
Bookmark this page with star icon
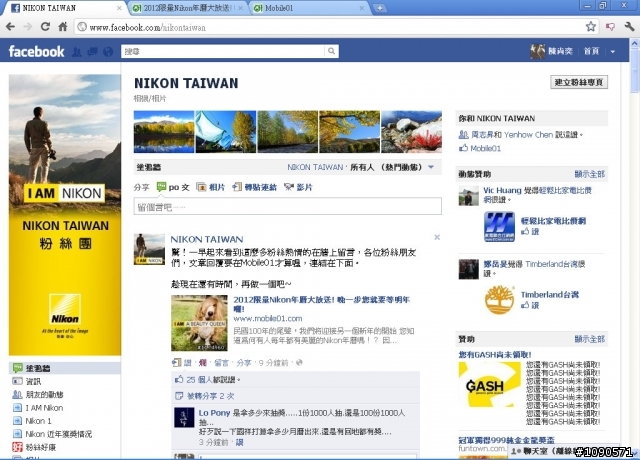click(591, 27)
